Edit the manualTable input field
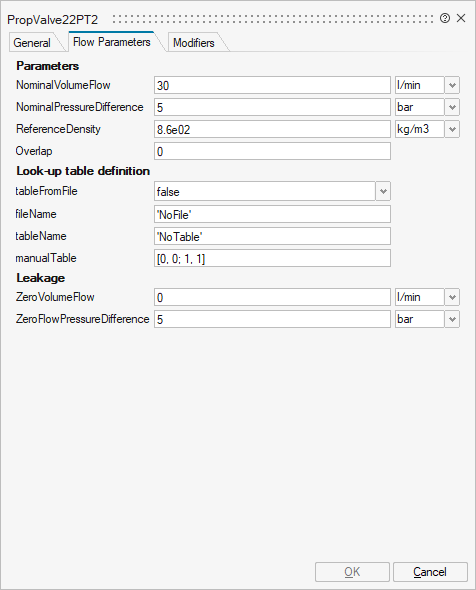The image size is (476, 590). tap(272, 258)
